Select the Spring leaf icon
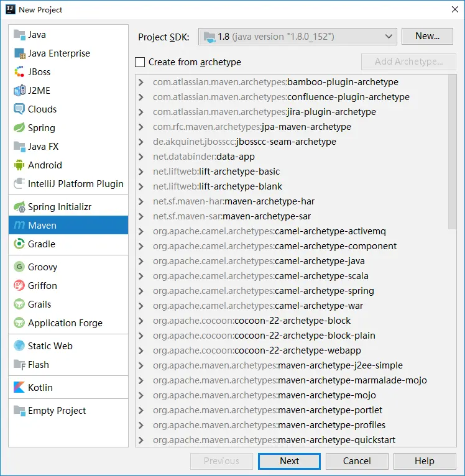 19,128
